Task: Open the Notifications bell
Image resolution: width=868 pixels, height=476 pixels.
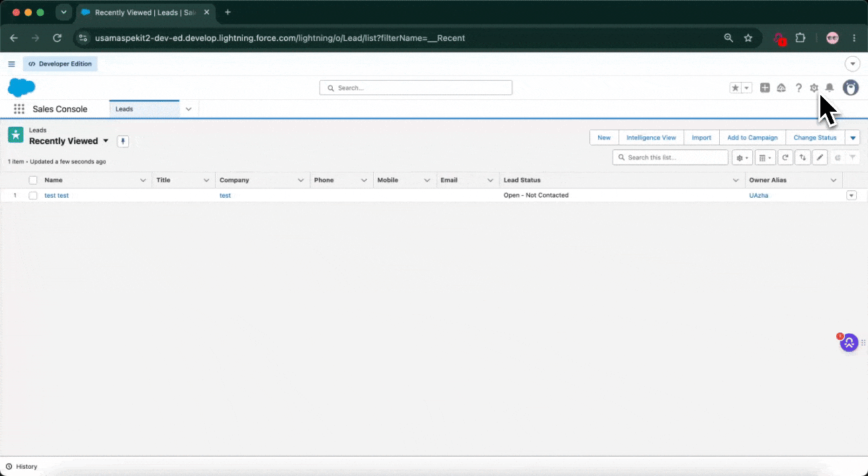Action: (830, 88)
